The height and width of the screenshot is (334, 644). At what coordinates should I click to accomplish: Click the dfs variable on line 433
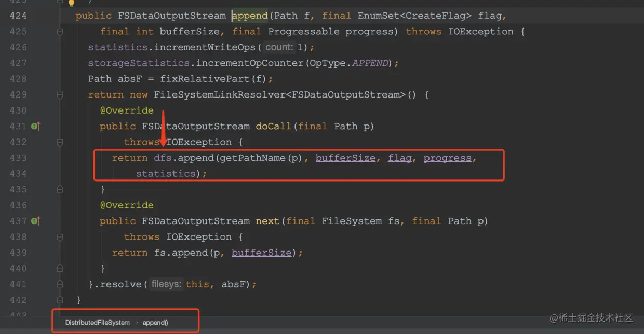[x=163, y=158]
